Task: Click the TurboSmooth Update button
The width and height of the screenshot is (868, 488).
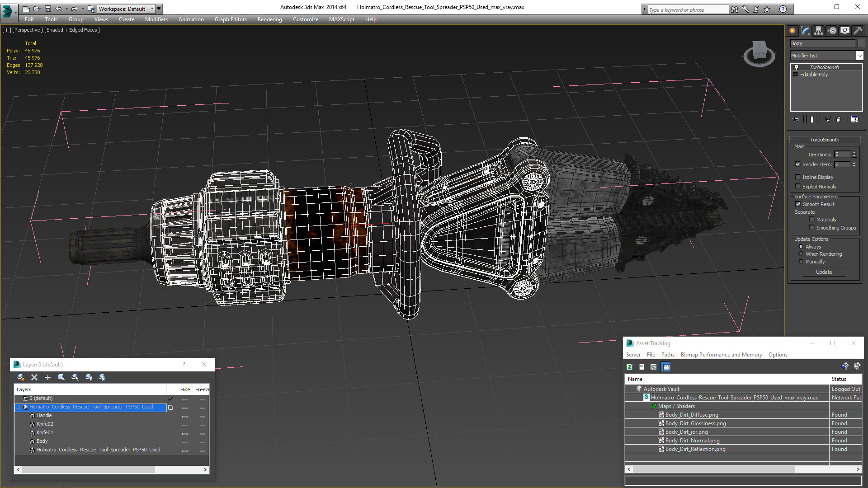Action: [824, 272]
